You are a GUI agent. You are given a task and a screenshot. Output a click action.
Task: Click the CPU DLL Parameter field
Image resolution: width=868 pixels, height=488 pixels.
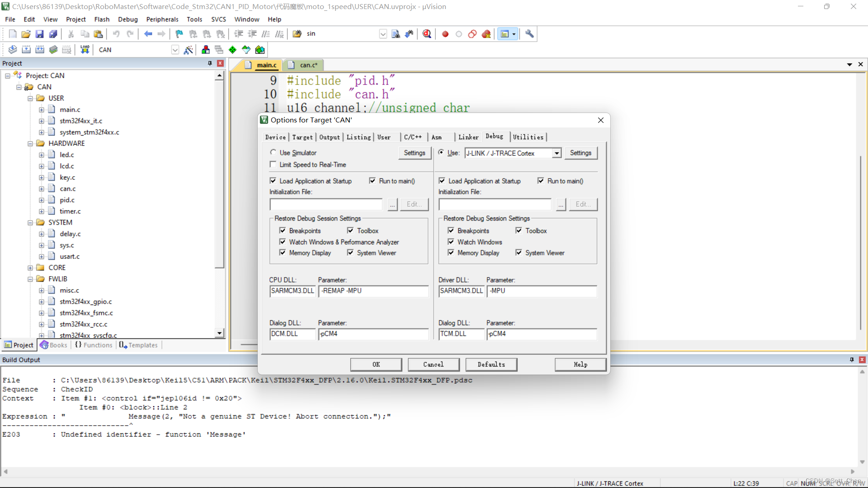(x=373, y=291)
